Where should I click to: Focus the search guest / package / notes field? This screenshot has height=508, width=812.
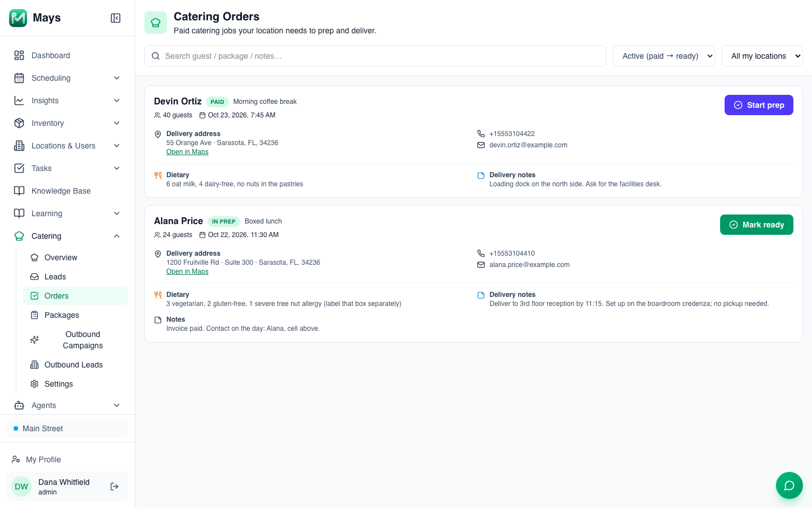tap(375, 56)
